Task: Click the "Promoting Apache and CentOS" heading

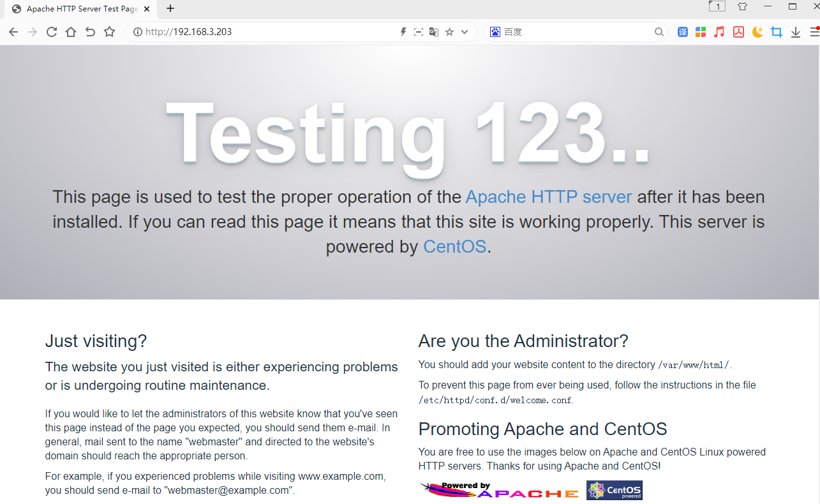Action: click(x=543, y=429)
